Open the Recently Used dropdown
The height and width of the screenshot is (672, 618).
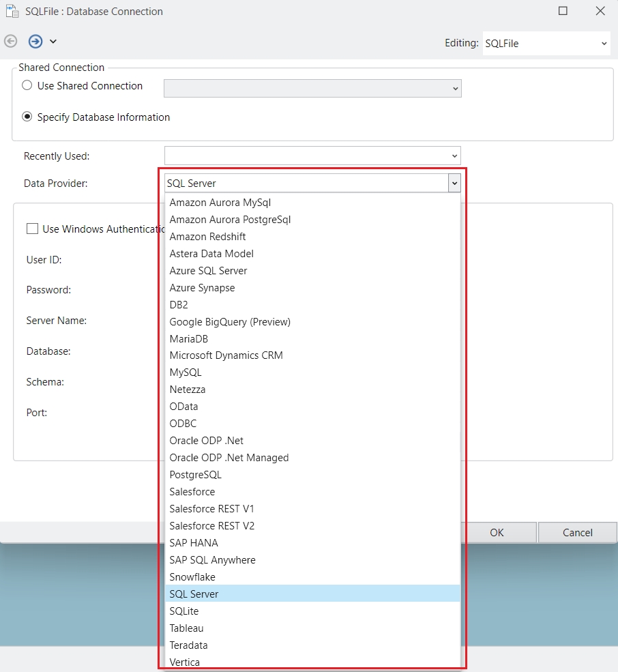(454, 156)
